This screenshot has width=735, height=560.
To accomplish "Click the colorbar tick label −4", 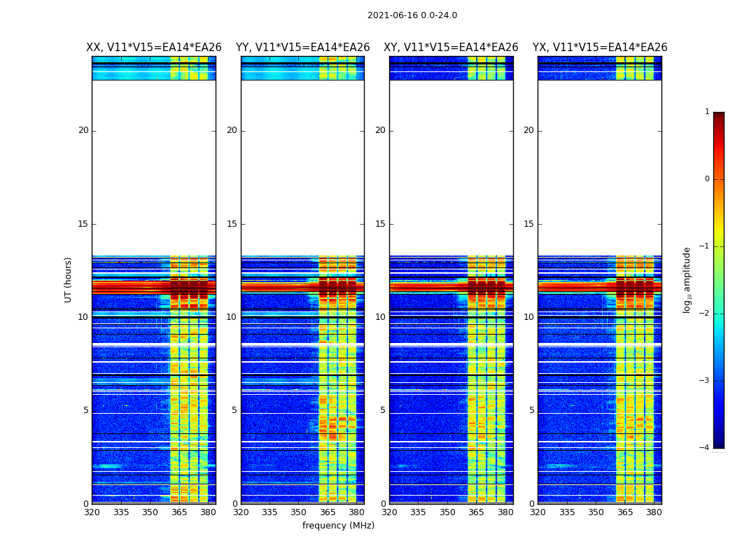I will (x=705, y=448).
